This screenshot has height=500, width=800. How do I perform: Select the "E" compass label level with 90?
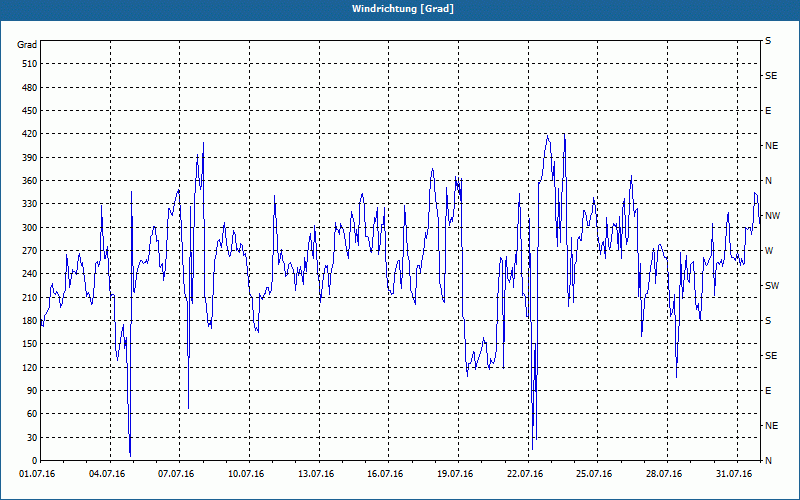coord(768,391)
